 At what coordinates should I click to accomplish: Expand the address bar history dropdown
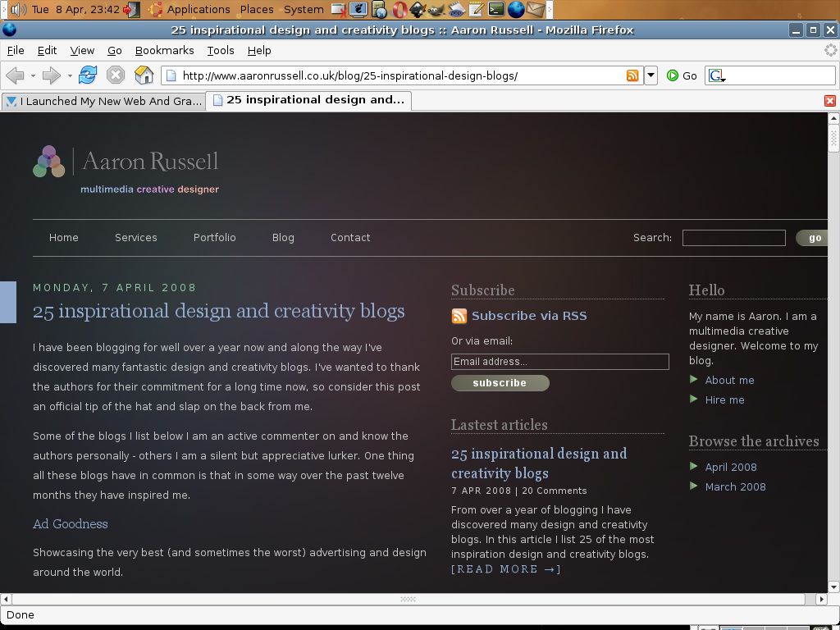(651, 75)
